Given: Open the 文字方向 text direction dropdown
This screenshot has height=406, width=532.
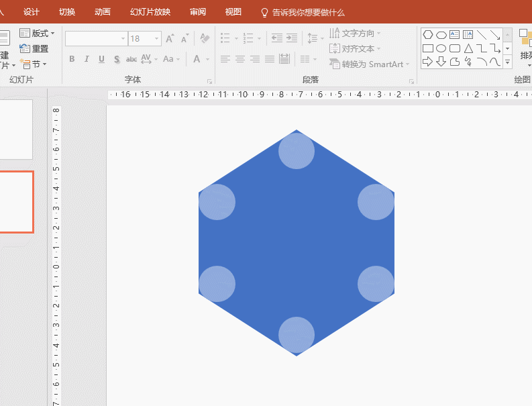Looking at the screenshot, I should pyautogui.click(x=356, y=33).
